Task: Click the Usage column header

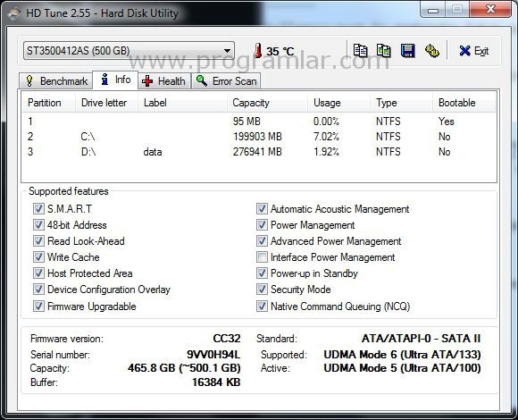Action: pos(339,103)
